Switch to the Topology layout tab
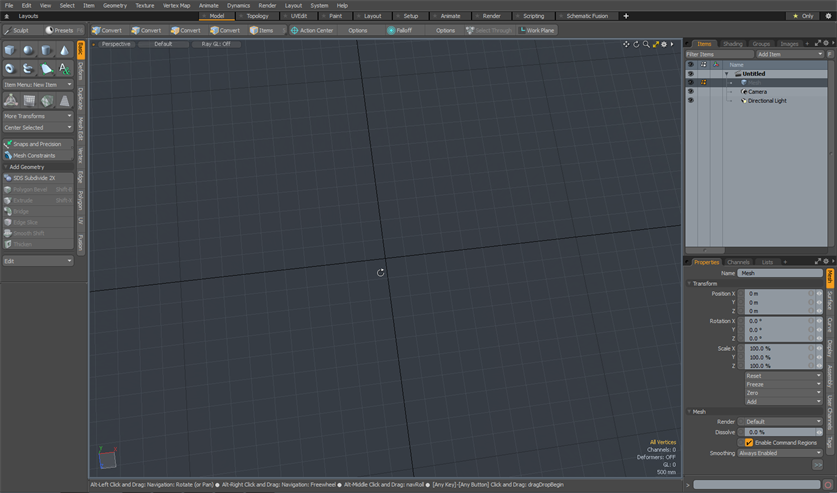The width and height of the screenshot is (837, 493). [x=257, y=16]
